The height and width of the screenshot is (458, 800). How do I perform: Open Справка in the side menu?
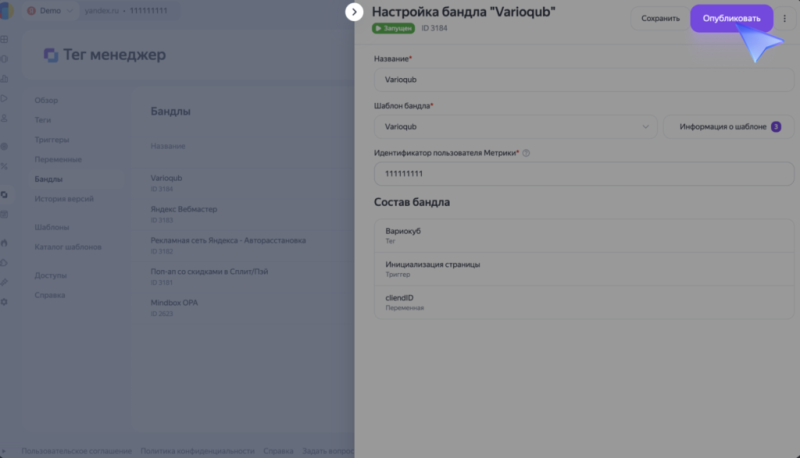(49, 295)
